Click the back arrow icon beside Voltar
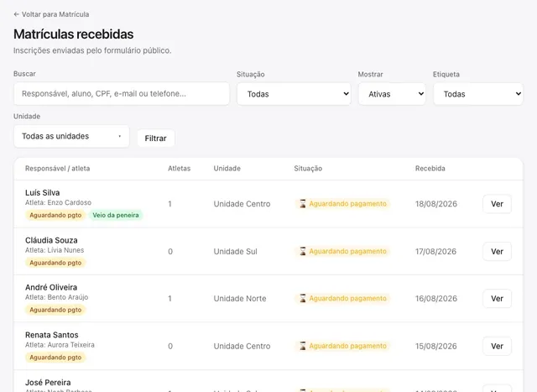537x392 pixels. [16, 14]
